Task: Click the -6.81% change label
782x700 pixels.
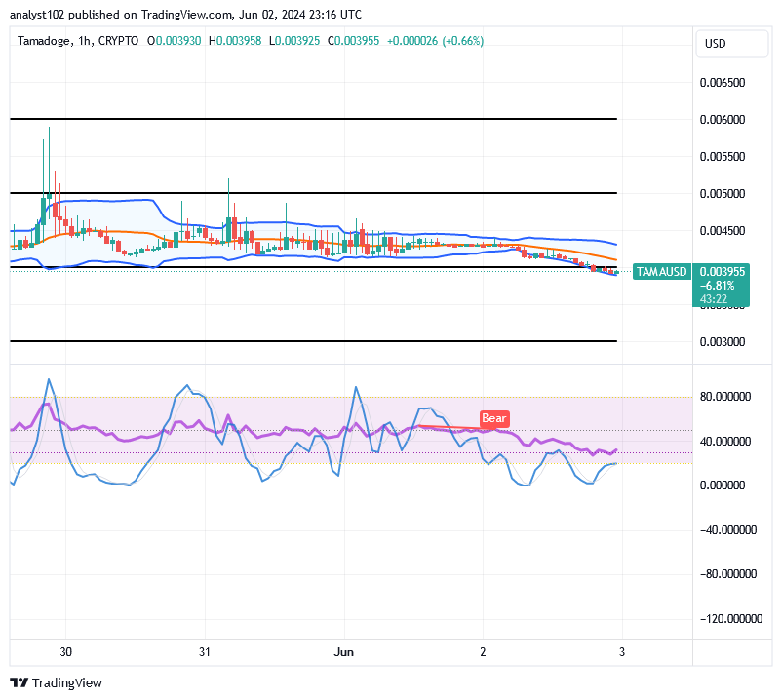Action: [x=717, y=286]
